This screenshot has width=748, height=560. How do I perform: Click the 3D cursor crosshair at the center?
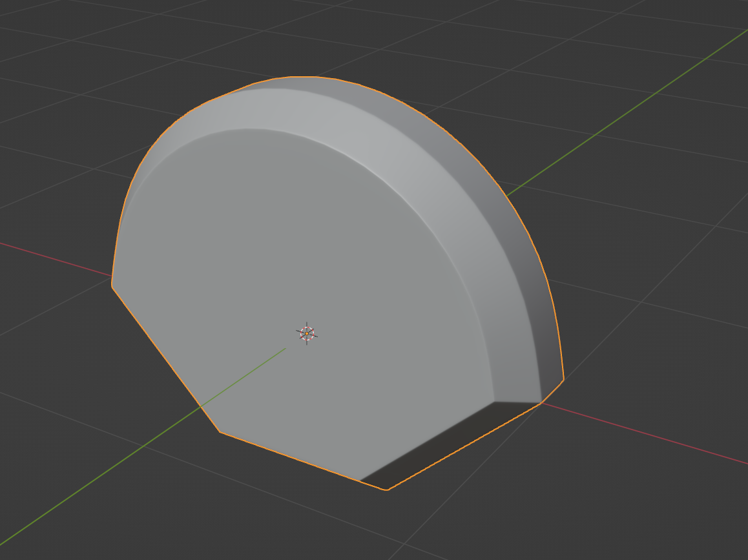point(307,333)
